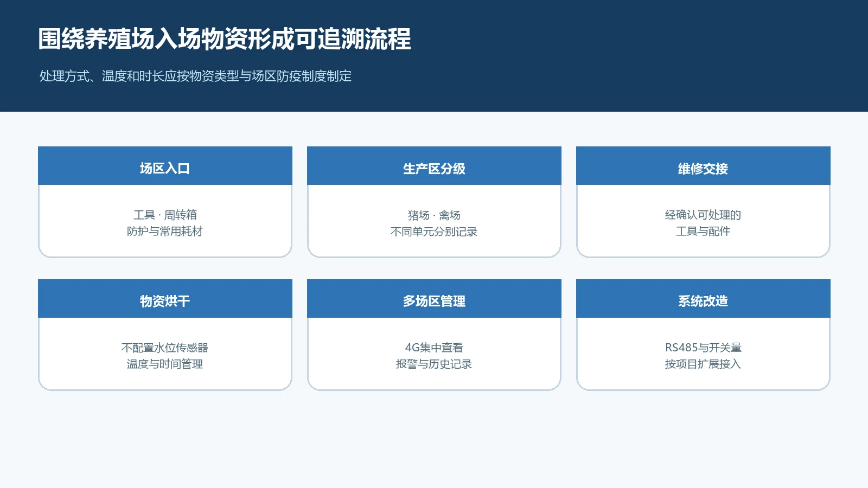Select the text 工具与配件
Image resolution: width=868 pixels, height=488 pixels.
[703, 232]
